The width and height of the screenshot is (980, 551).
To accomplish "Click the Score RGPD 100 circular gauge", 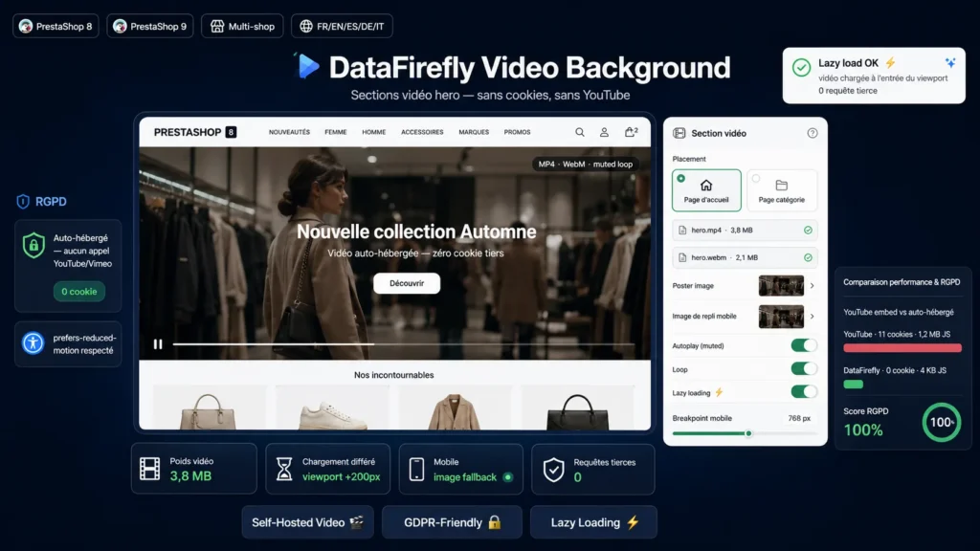I will click(x=942, y=422).
